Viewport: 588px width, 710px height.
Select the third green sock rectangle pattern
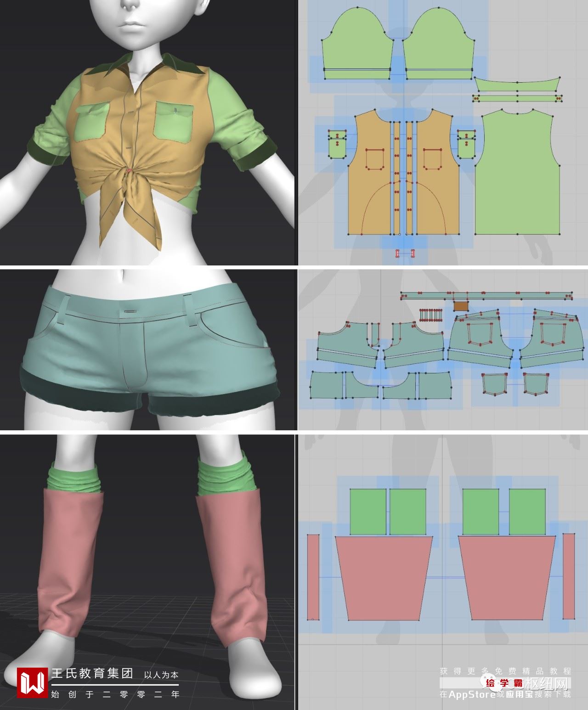pyautogui.click(x=481, y=512)
